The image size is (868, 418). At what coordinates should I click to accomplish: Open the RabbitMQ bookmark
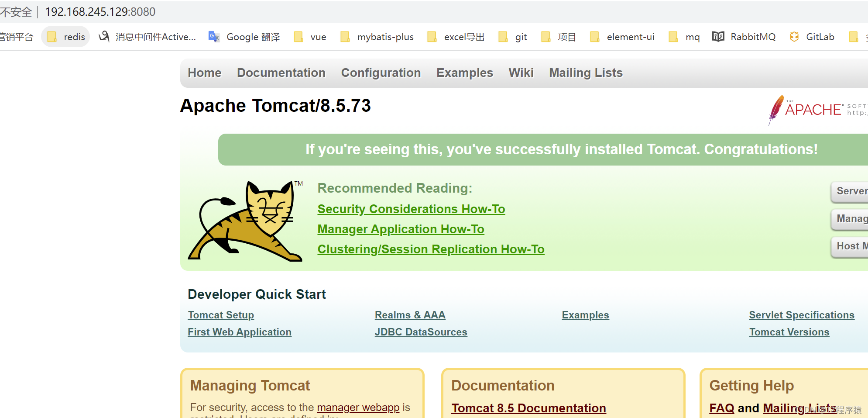click(744, 37)
